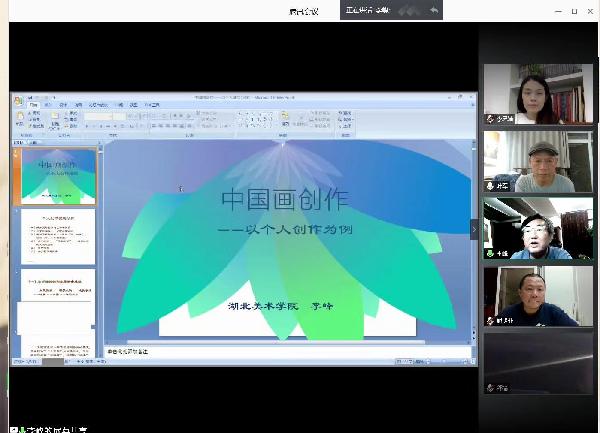Collapse the participant video side panel
The height and width of the screenshot is (433, 600).
tap(474, 229)
